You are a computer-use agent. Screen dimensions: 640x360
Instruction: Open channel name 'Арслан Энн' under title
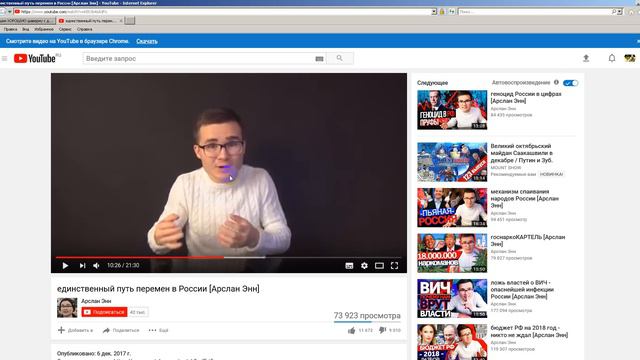click(x=96, y=301)
